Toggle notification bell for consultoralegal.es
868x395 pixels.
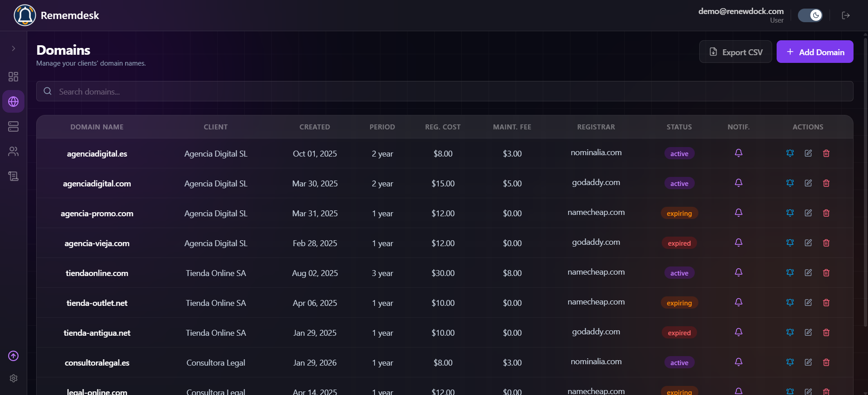tap(739, 362)
